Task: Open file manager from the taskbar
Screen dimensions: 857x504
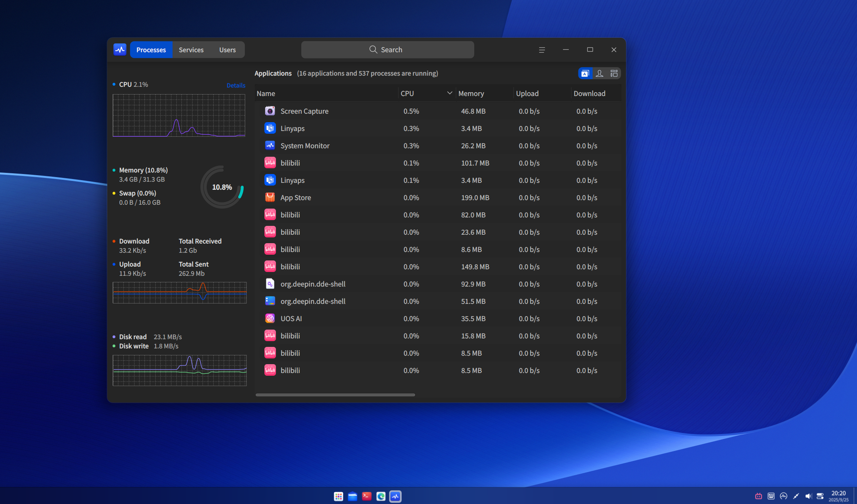Action: tap(352, 496)
